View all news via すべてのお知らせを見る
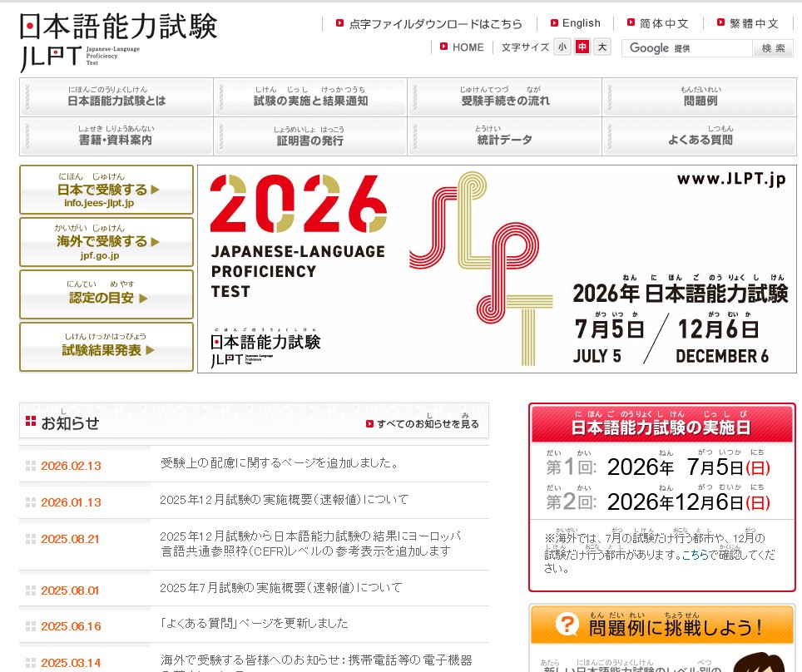 click(x=427, y=423)
